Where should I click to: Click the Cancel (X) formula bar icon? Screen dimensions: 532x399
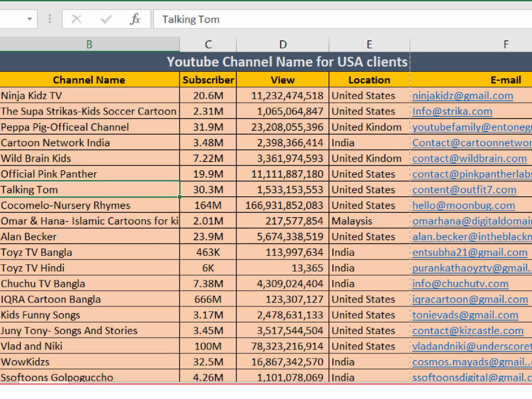[x=76, y=19]
